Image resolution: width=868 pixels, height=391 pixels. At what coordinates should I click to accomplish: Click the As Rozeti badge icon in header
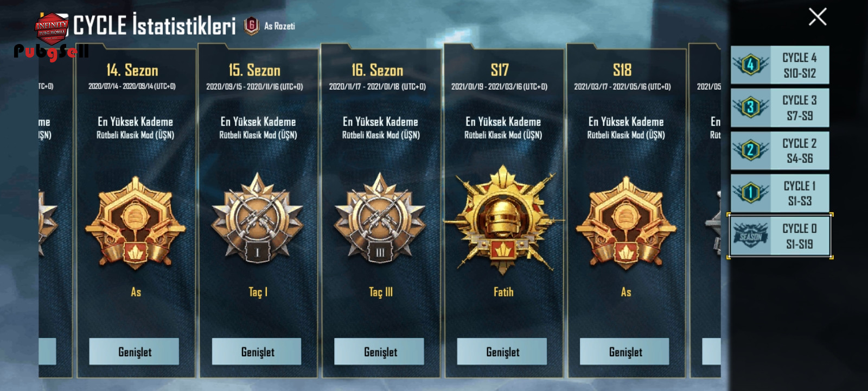[x=251, y=26]
